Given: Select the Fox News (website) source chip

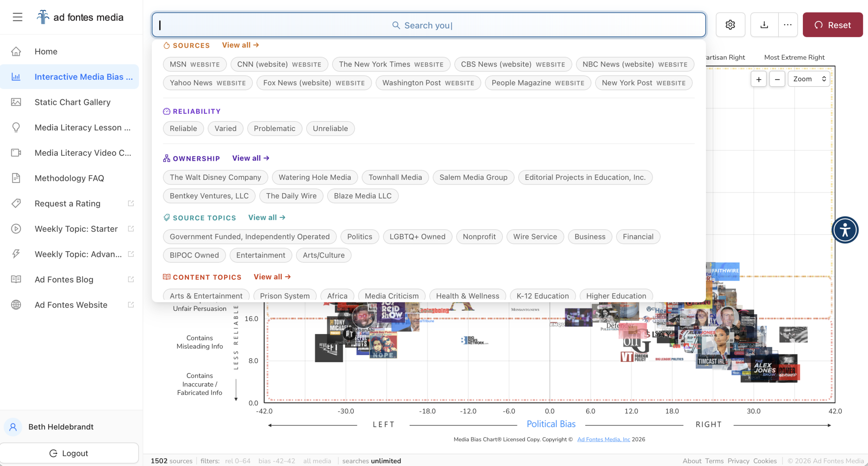Looking at the screenshot, I should pos(314,83).
